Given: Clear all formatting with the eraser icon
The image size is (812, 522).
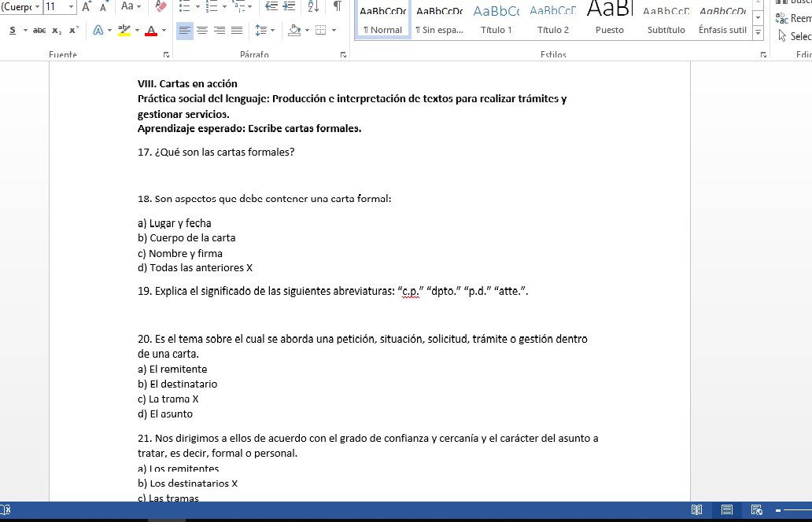Looking at the screenshot, I should coord(161,7).
